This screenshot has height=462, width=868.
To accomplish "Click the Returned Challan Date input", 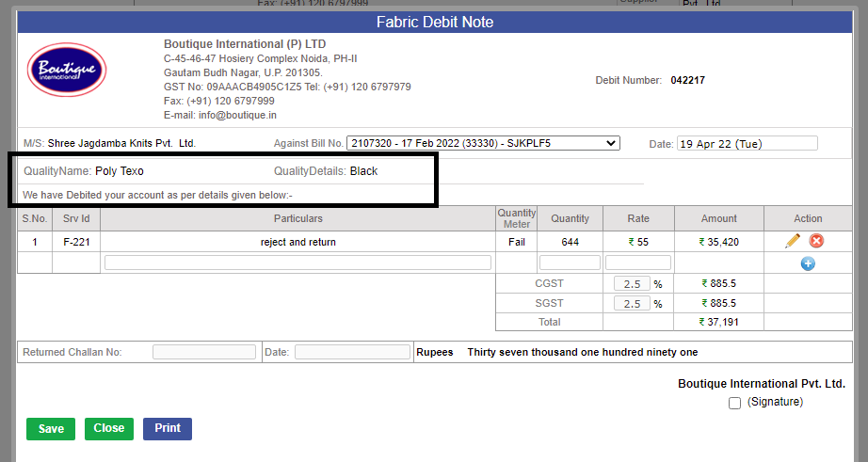I will click(x=353, y=352).
